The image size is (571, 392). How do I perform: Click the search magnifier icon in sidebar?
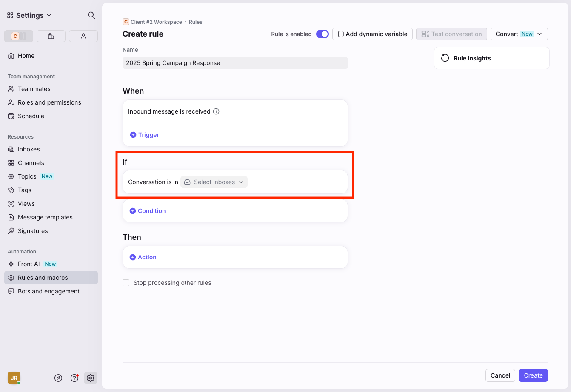[91, 15]
